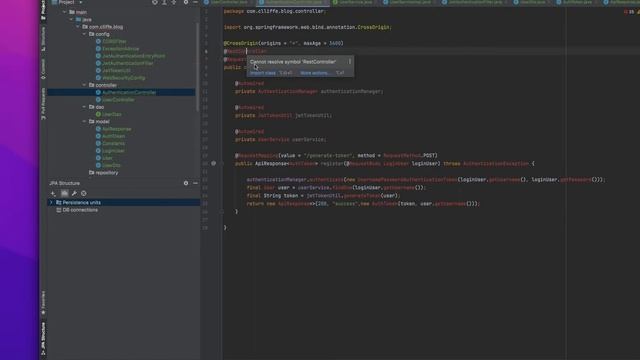Click the userService field declaration

click(x=280, y=140)
